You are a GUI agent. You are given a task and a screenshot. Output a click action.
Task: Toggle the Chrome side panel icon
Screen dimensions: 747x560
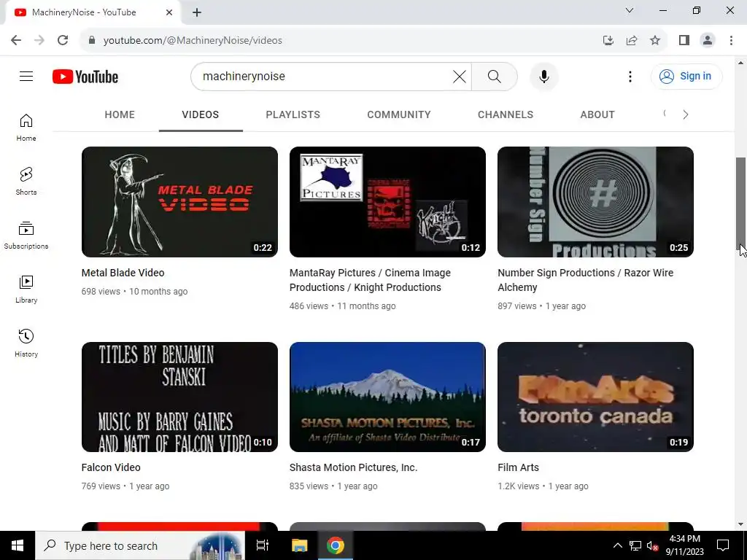(684, 40)
